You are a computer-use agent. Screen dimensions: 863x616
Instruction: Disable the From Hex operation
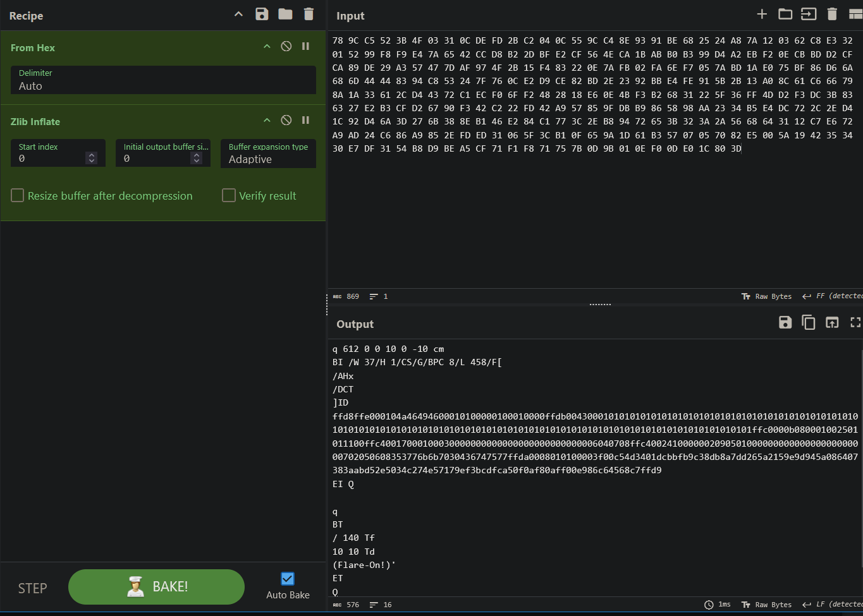pos(286,47)
